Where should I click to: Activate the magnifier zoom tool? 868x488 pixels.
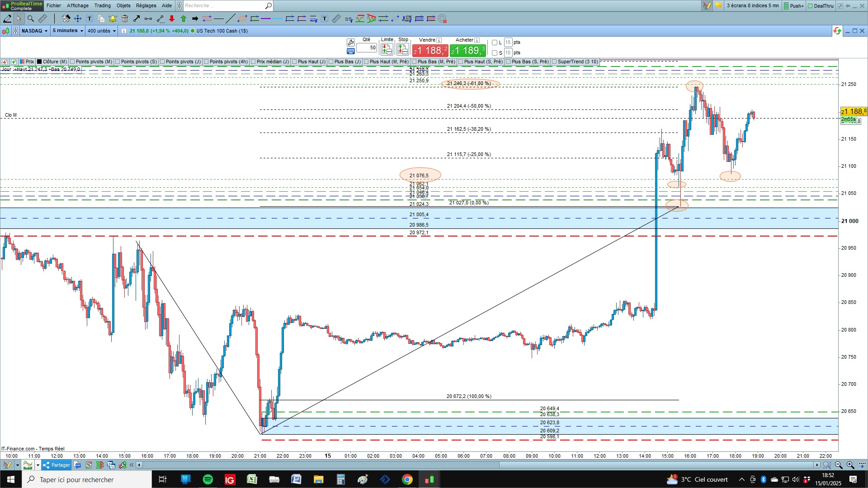tap(30, 19)
